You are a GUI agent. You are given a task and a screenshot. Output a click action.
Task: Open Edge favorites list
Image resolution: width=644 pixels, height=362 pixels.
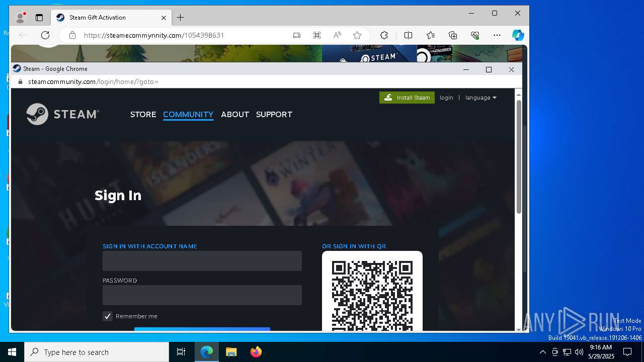(431, 35)
